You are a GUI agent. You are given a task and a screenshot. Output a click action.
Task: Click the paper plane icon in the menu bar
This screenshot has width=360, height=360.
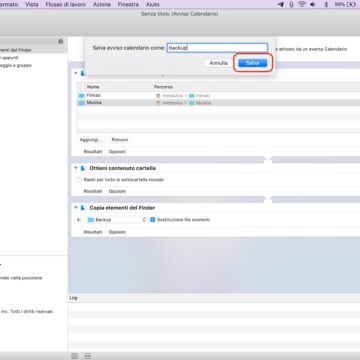tap(281, 4)
